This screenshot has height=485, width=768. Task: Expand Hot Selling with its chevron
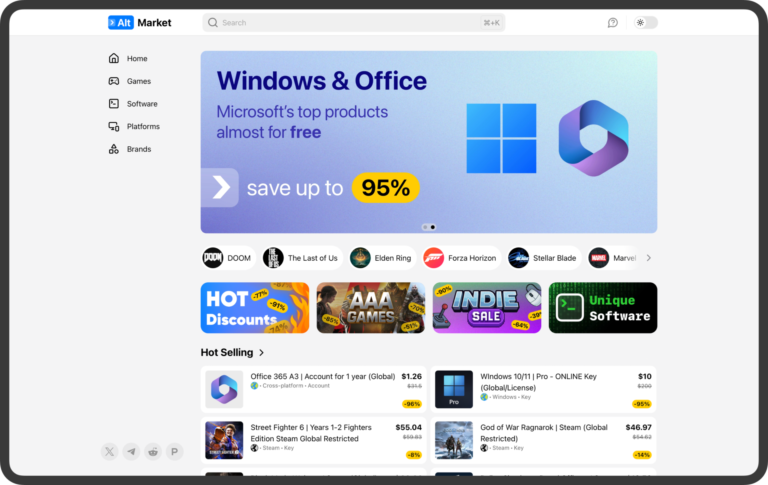point(262,353)
